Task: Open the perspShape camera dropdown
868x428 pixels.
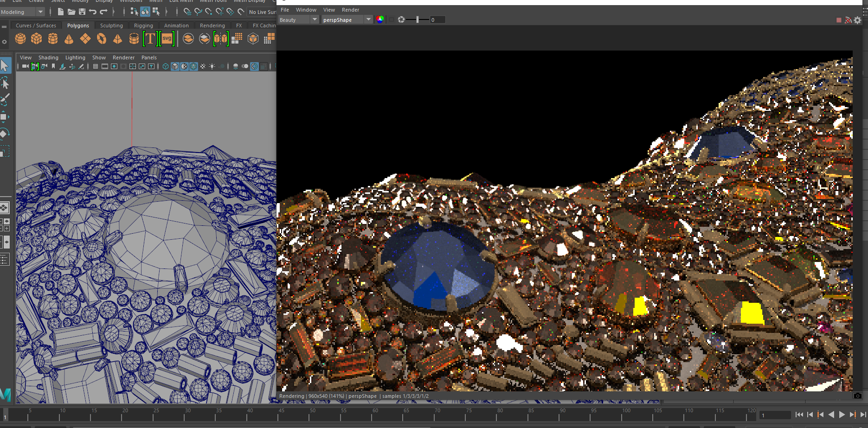Action: tap(368, 19)
